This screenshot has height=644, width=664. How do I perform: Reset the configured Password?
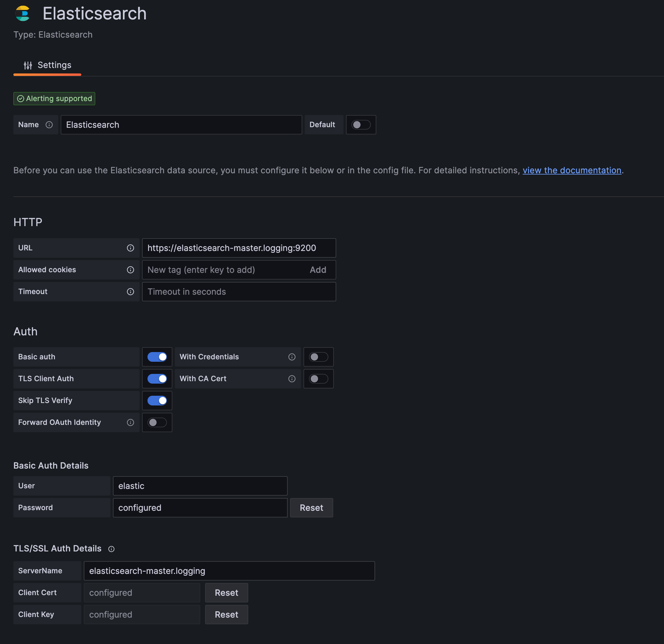[311, 508]
